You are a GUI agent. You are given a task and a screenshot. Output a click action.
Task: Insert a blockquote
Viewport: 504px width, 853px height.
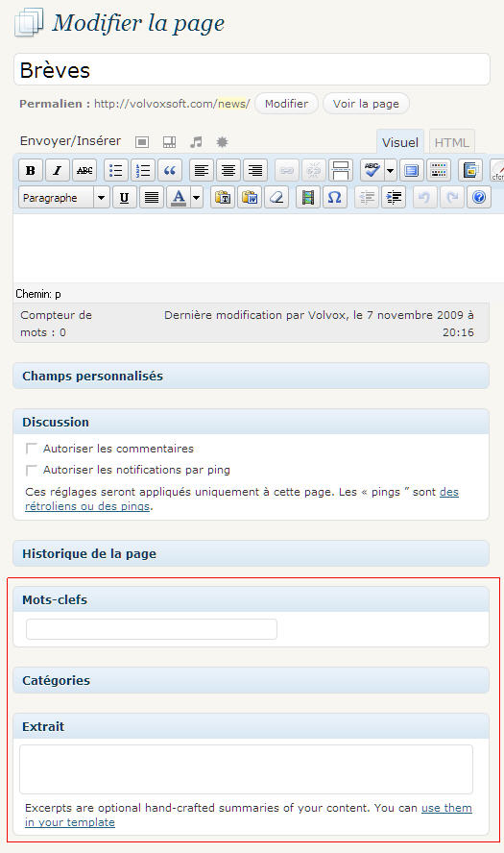click(170, 171)
